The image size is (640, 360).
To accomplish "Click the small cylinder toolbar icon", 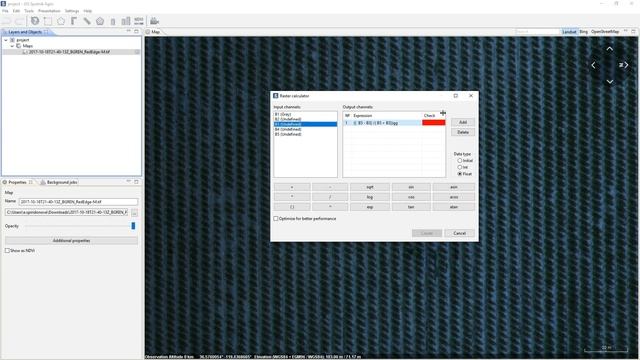I will (113, 22).
